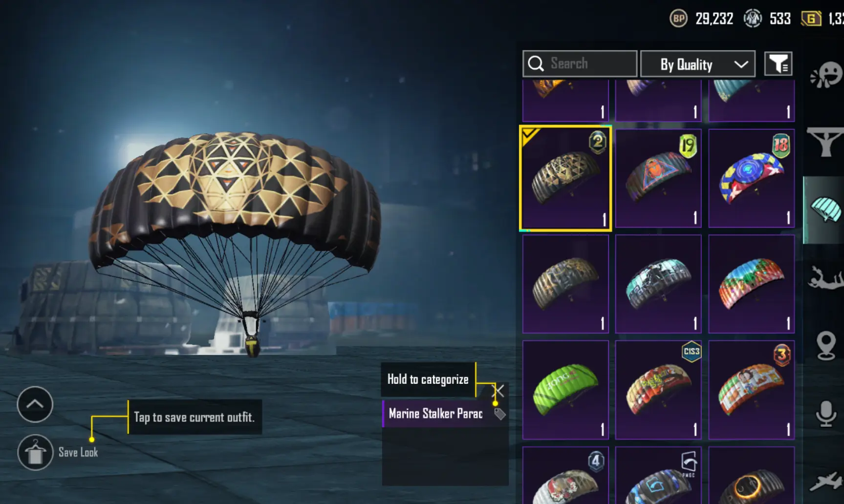
Task: Click the BP currency coin icon
Action: [678, 19]
